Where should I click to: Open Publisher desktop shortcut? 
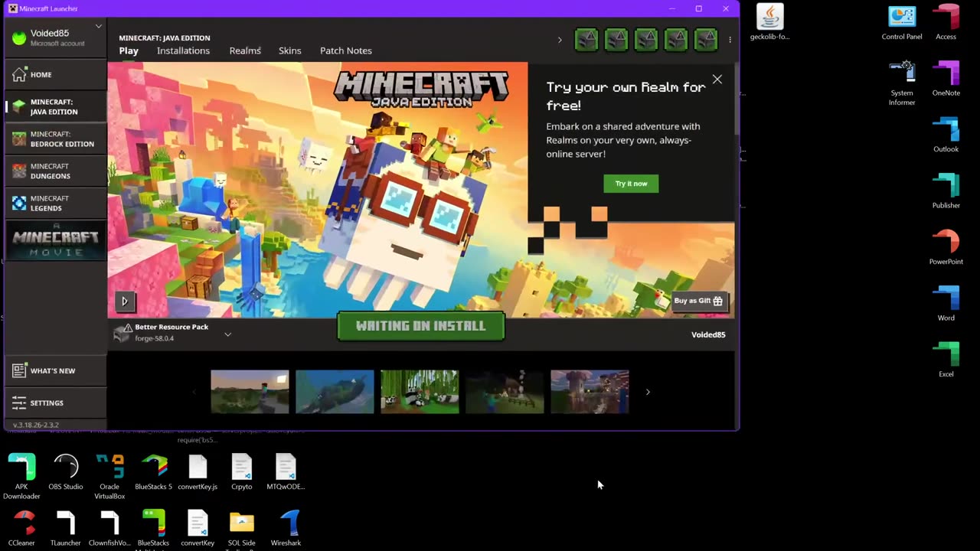[946, 191]
